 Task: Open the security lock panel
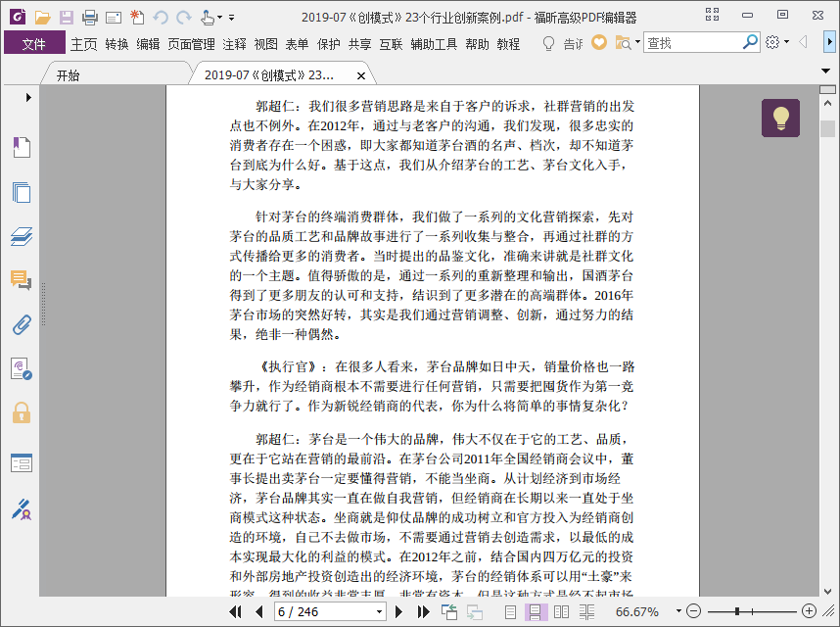[x=22, y=412]
